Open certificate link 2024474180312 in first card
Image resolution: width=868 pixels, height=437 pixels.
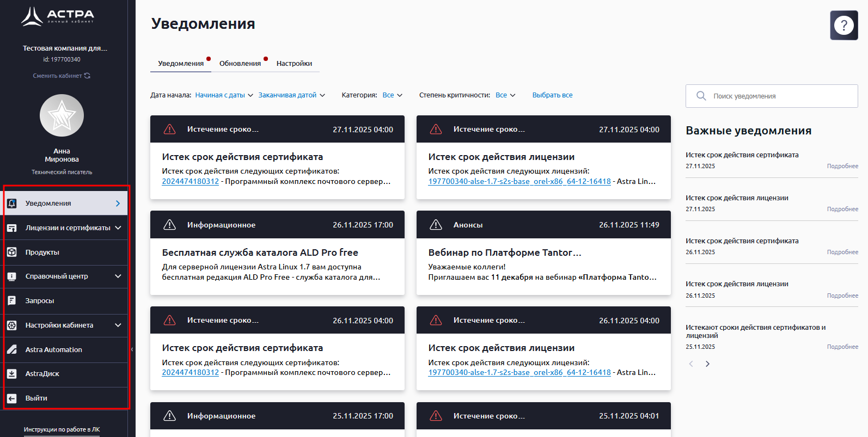[190, 182]
